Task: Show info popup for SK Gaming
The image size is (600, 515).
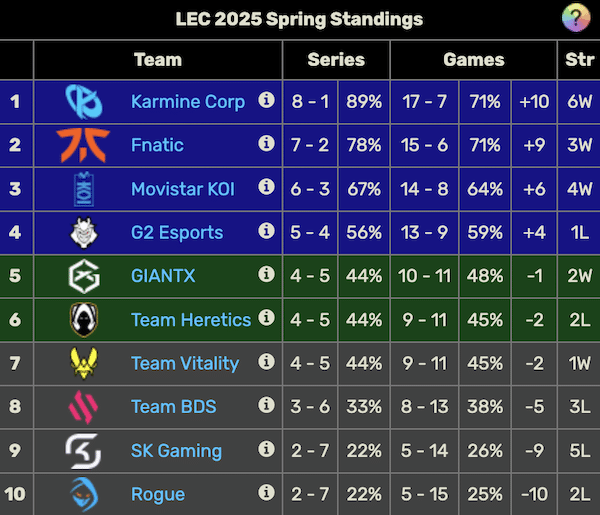Action: click(x=266, y=449)
